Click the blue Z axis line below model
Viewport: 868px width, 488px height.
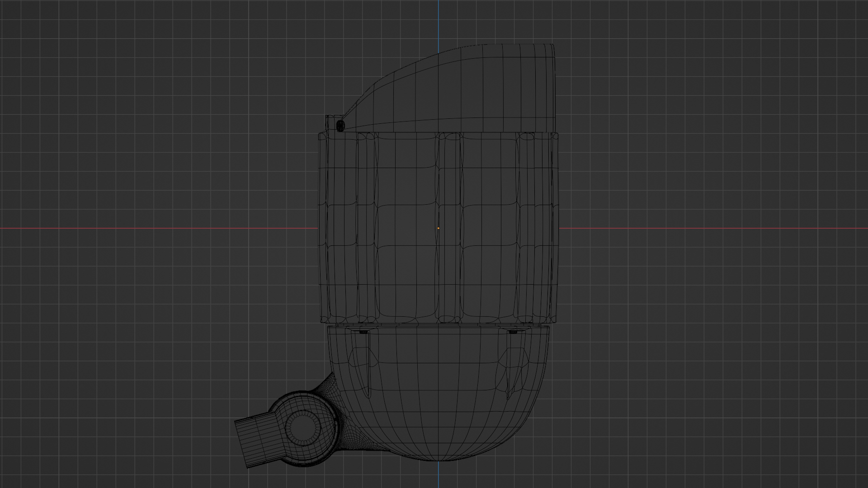438,474
